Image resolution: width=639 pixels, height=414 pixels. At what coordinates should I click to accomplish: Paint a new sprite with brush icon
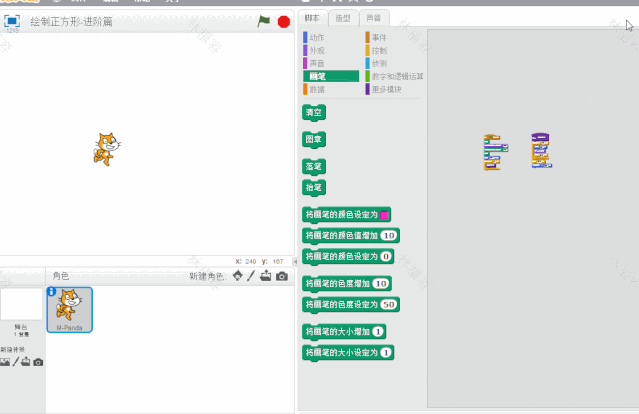coord(252,276)
